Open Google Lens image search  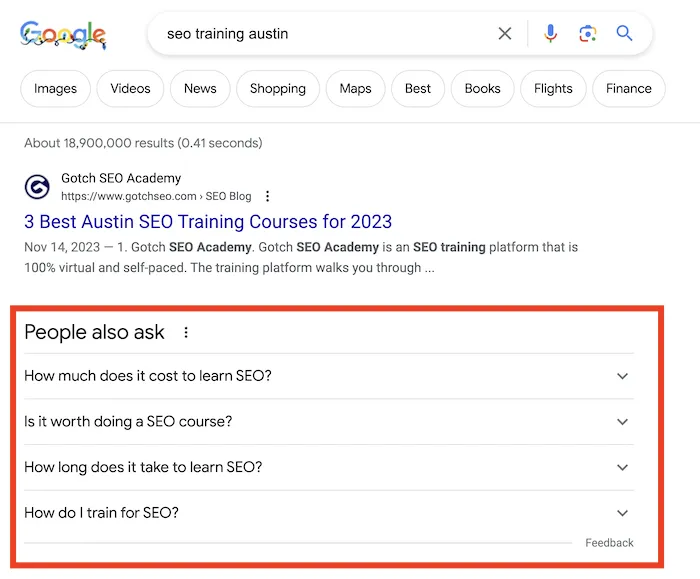click(x=587, y=34)
